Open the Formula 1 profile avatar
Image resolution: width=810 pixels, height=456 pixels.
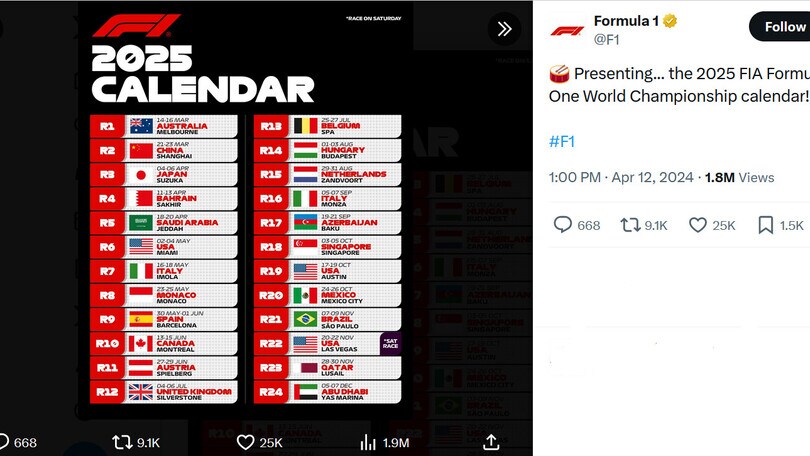[567, 30]
